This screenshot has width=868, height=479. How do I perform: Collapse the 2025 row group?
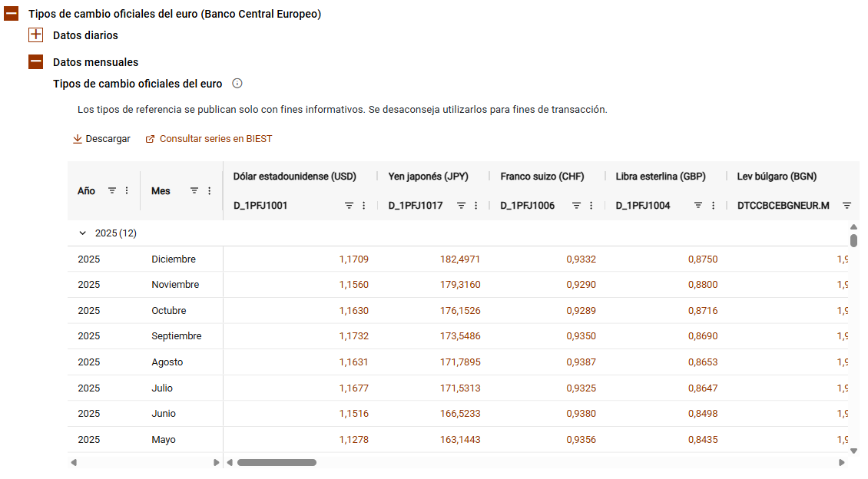83,233
